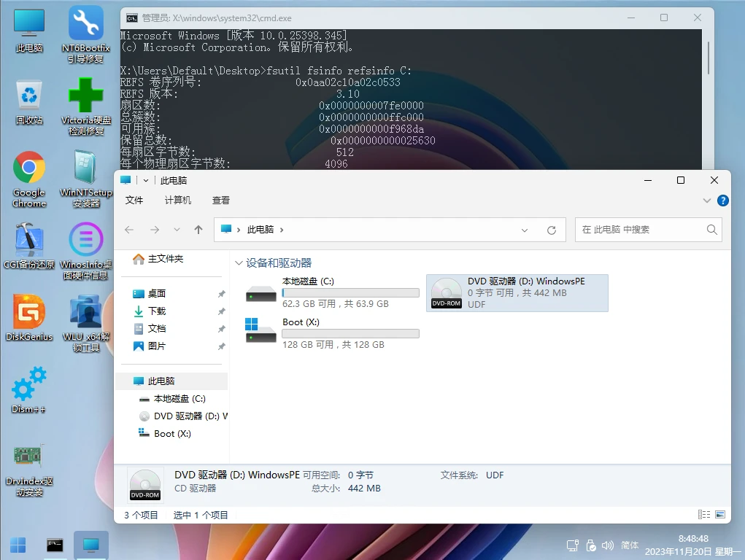Go up one folder level
Image resolution: width=745 pixels, height=560 pixels.
point(198,230)
